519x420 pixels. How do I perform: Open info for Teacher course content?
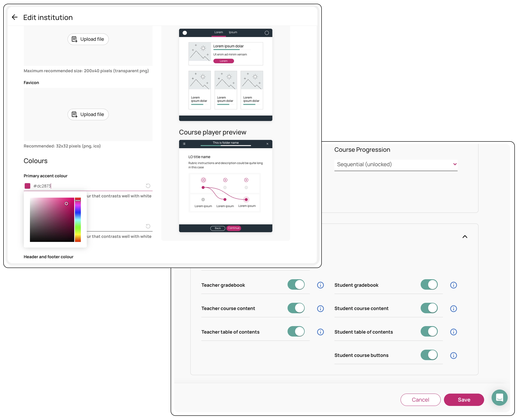(320, 308)
